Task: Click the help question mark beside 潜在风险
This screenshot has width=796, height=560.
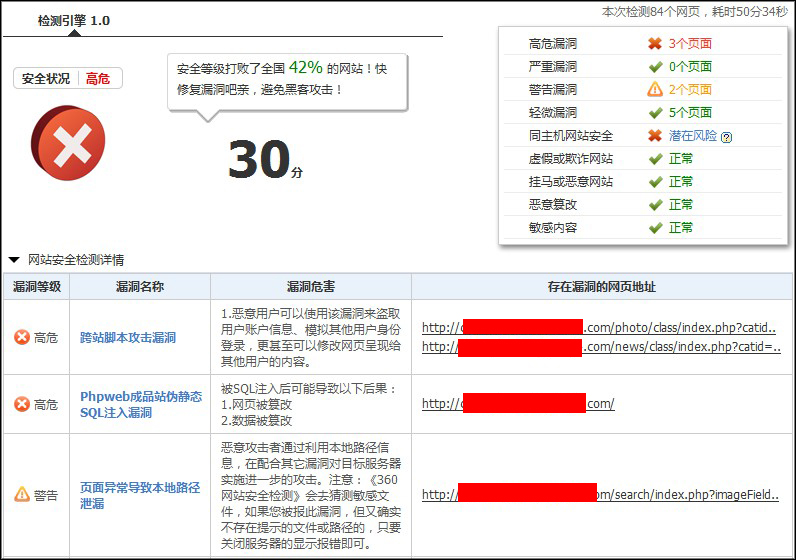Action: pyautogui.click(x=726, y=137)
